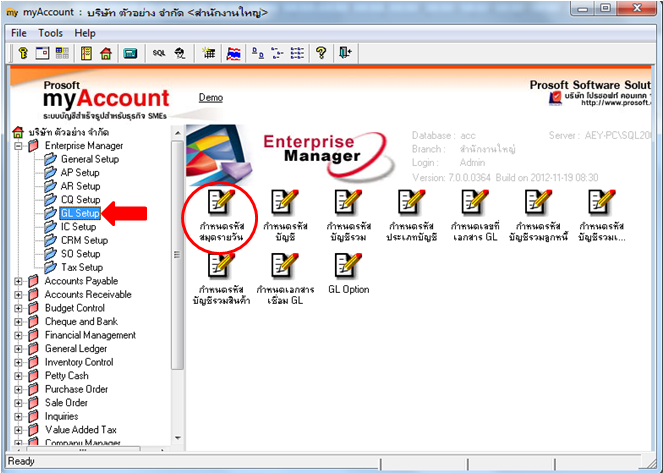
Task: Click the yellow question mark help icon
Action: point(321,53)
